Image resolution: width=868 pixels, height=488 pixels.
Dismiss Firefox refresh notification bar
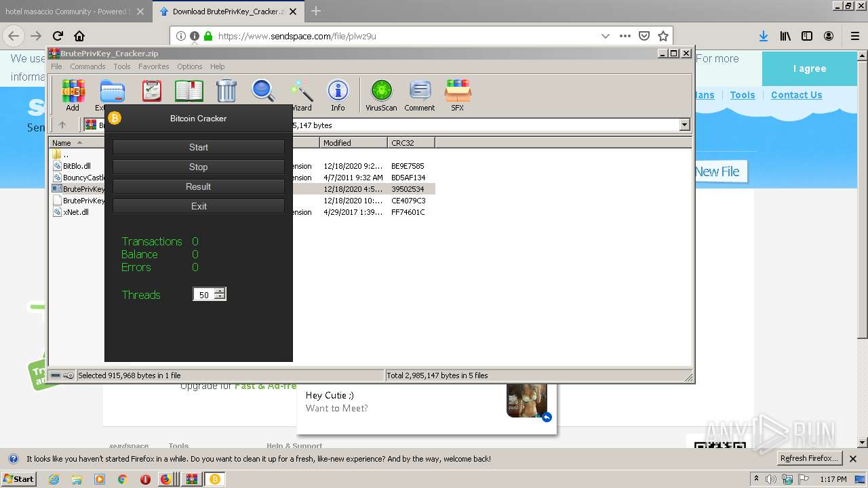tap(853, 459)
